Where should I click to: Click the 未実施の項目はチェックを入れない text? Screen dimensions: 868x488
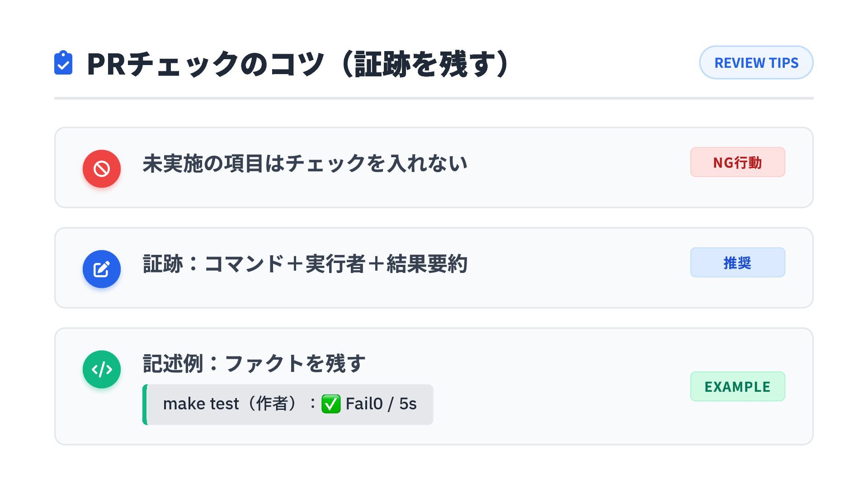[x=305, y=163]
